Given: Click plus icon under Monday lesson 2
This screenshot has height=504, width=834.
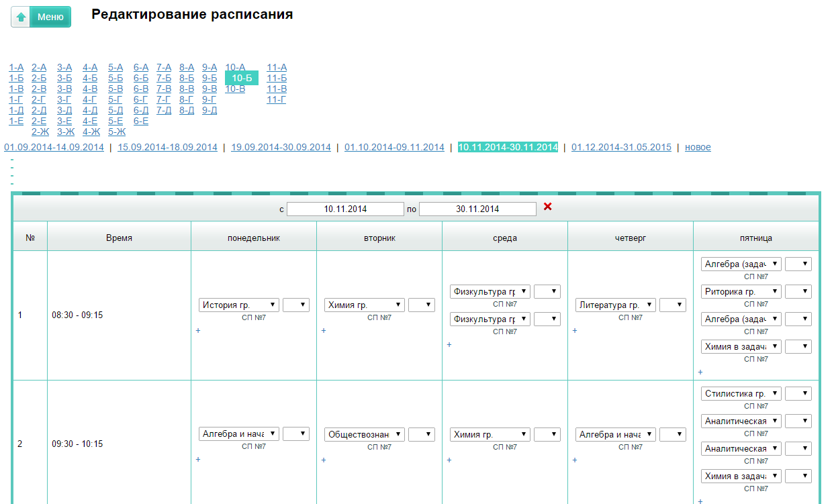Looking at the screenshot, I should (197, 460).
